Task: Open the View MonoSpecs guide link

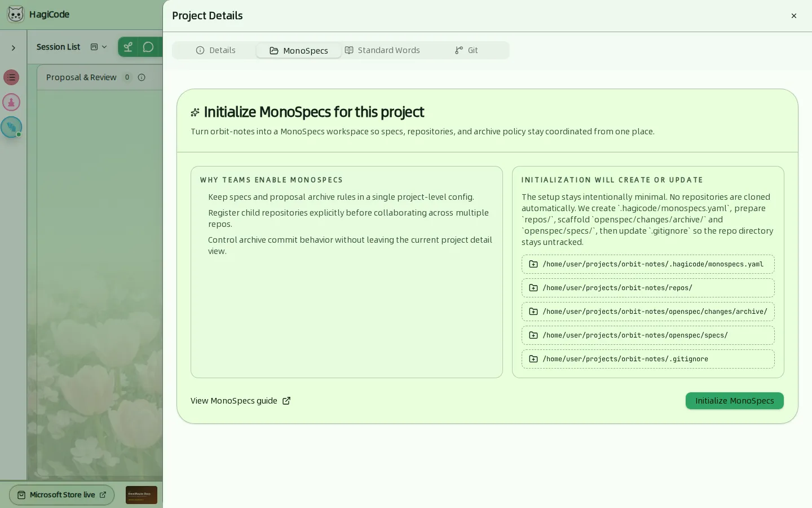Action: click(240, 401)
